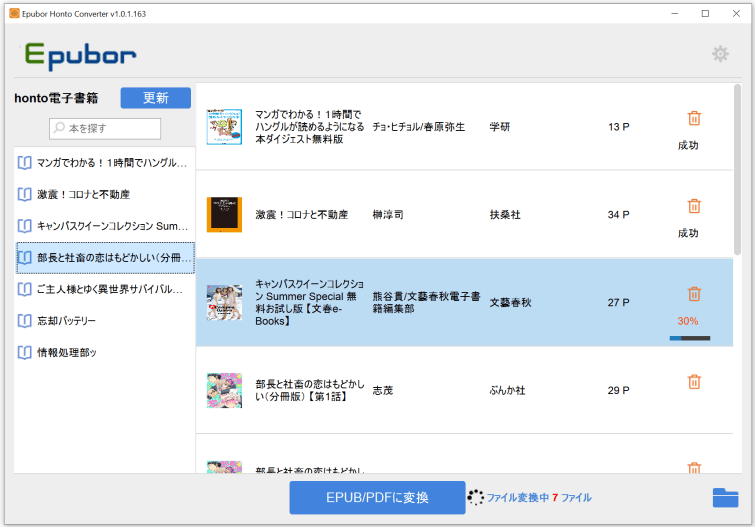The width and height of the screenshot is (755, 527).
Task: Click the 激震！コロナと不動産 cover thumbnail
Action: tap(224, 214)
